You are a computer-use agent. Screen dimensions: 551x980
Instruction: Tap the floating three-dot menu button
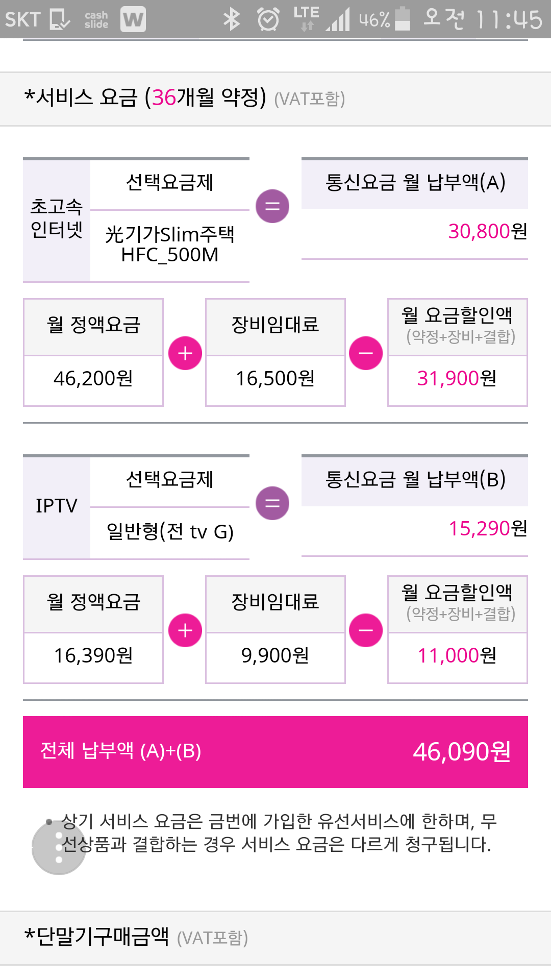pyautogui.click(x=59, y=848)
